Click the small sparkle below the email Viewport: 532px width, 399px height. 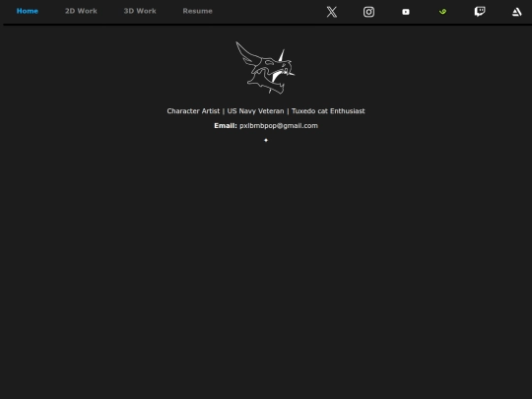click(266, 140)
